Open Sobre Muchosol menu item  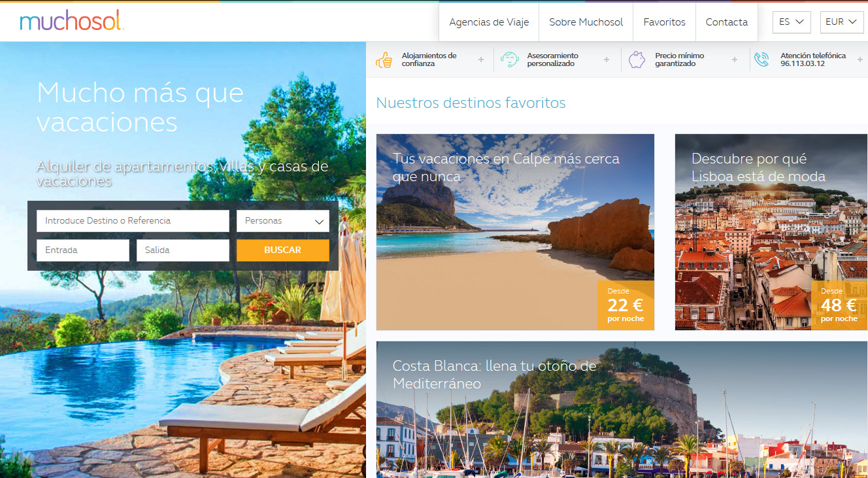tap(586, 22)
